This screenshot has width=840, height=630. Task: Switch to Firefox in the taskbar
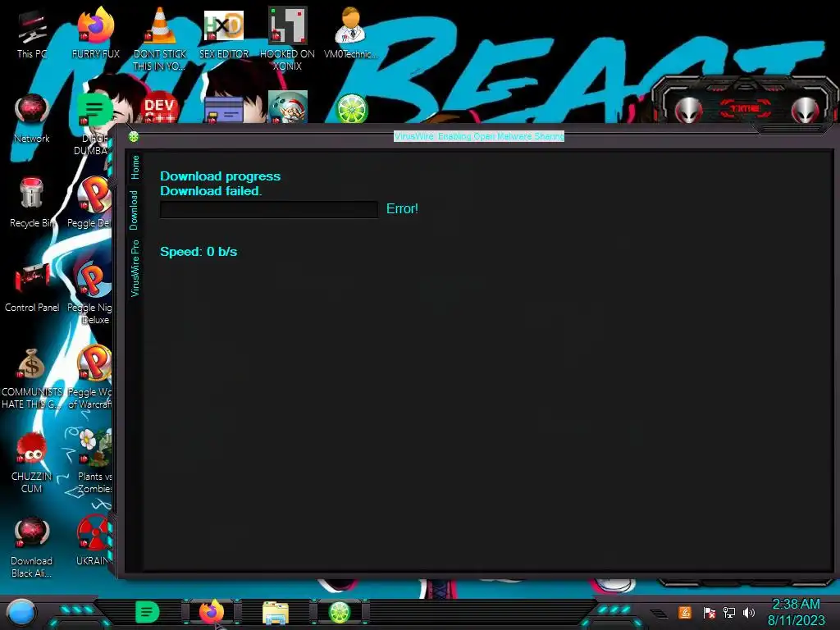click(212, 612)
